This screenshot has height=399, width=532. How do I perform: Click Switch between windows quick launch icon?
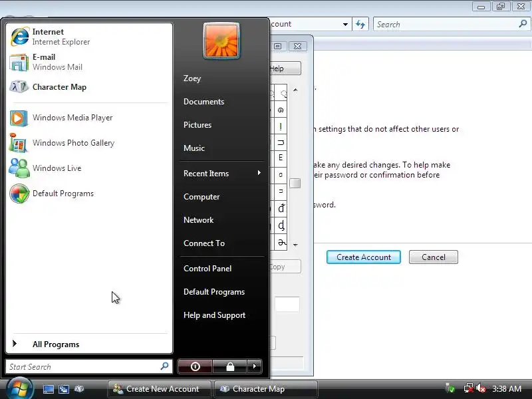63,389
